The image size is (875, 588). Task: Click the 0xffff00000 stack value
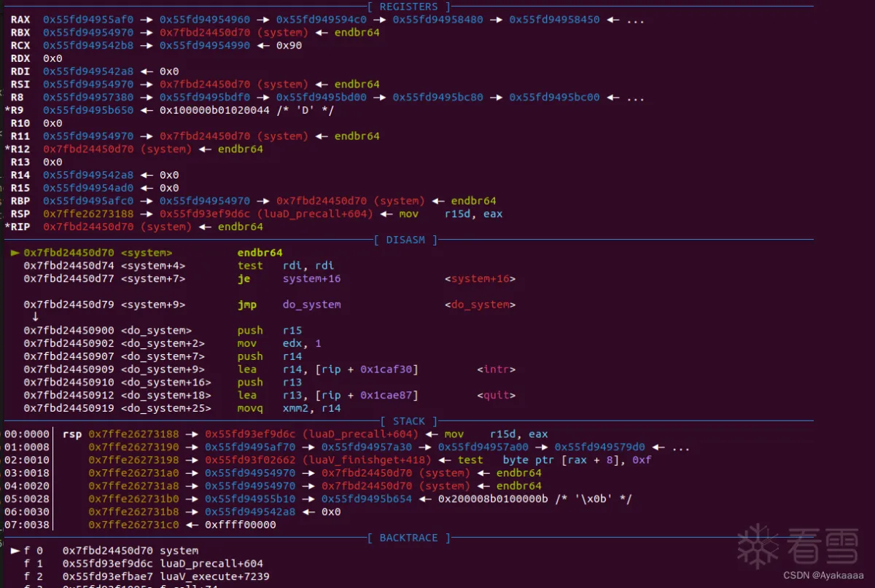[241, 525]
